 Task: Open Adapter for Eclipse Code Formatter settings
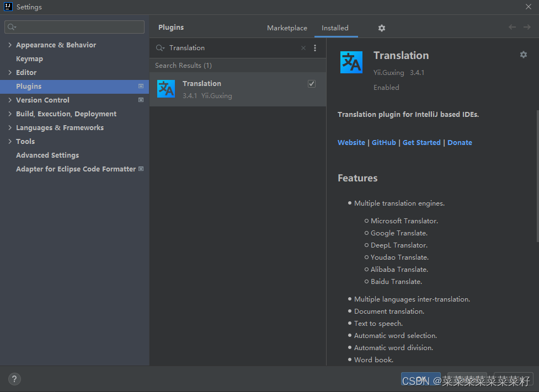pyautogui.click(x=76, y=169)
